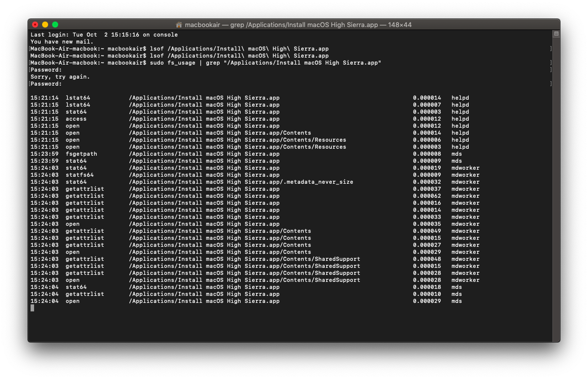The width and height of the screenshot is (588, 379).
Task: Click the 0.000048 elapsed time value
Action: coord(427,259)
